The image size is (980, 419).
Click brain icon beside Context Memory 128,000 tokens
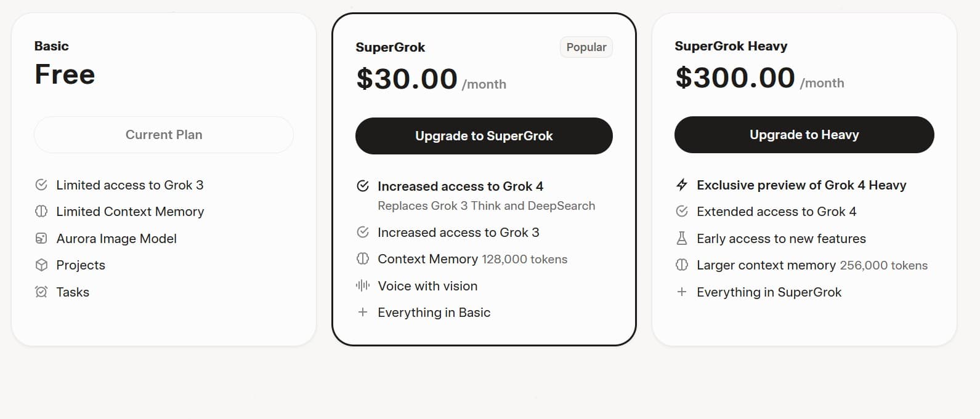363,259
